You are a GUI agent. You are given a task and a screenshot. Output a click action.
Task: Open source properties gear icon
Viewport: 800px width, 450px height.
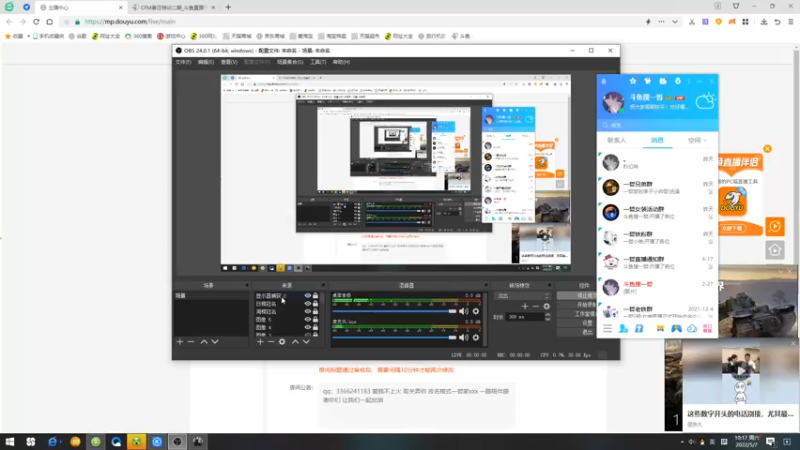[282, 341]
